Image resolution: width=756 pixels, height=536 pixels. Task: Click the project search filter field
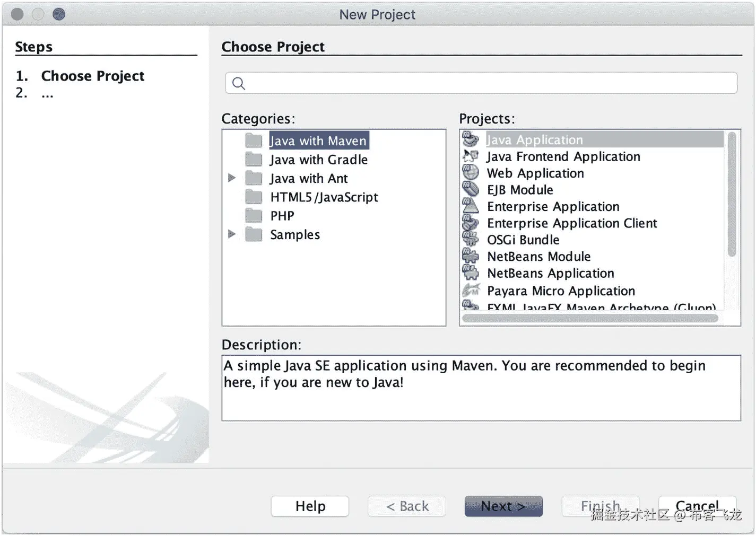pyautogui.click(x=481, y=83)
